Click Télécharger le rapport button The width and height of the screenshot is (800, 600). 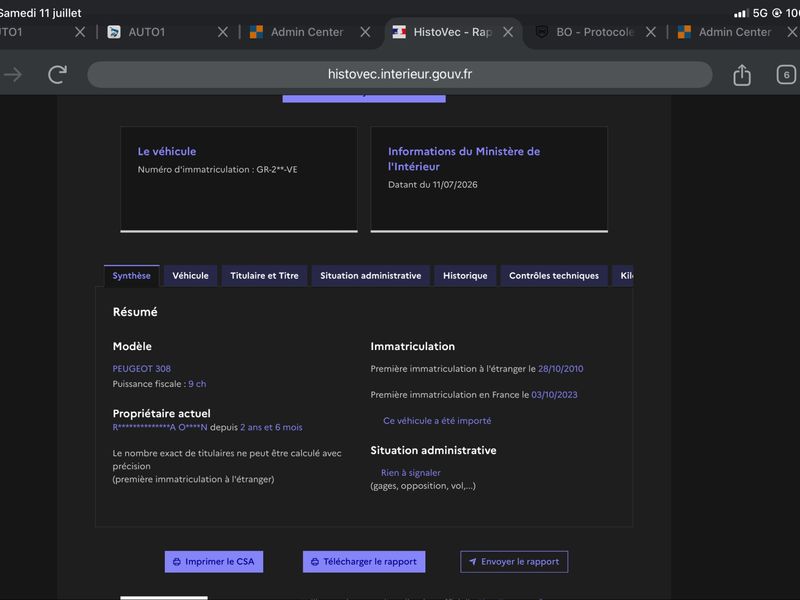pos(364,561)
